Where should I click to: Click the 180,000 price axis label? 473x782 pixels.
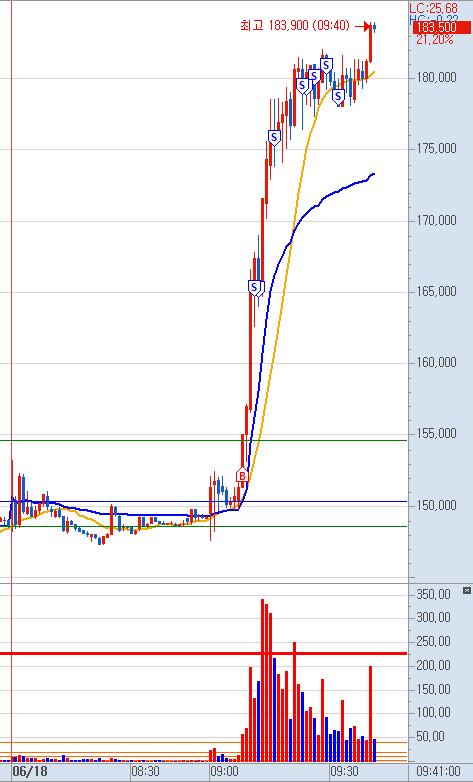(437, 77)
